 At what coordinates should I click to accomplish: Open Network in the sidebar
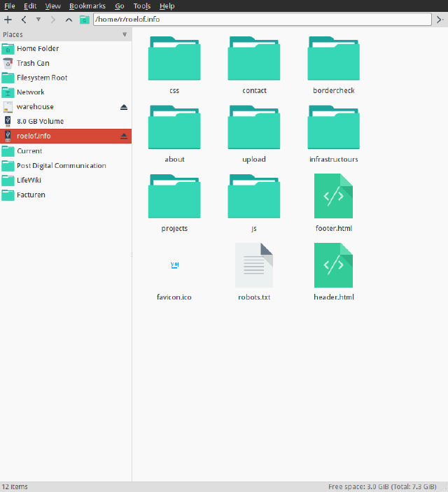[x=66, y=92]
